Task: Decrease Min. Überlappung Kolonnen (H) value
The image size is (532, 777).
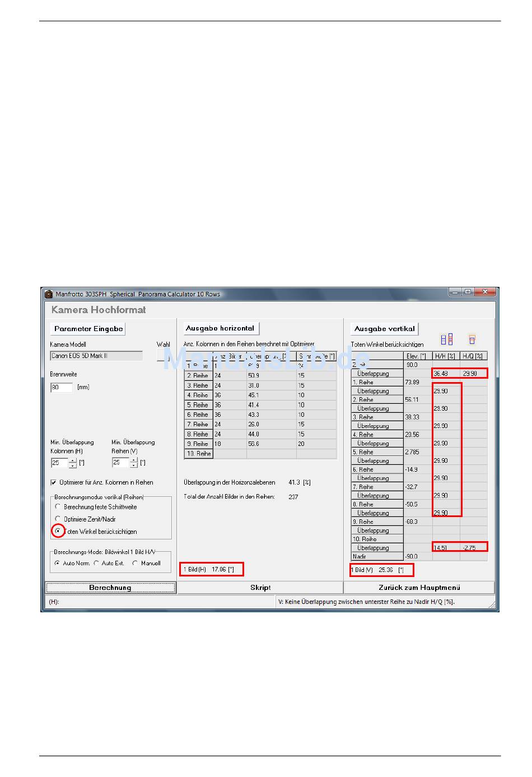Action: pyautogui.click(x=73, y=466)
